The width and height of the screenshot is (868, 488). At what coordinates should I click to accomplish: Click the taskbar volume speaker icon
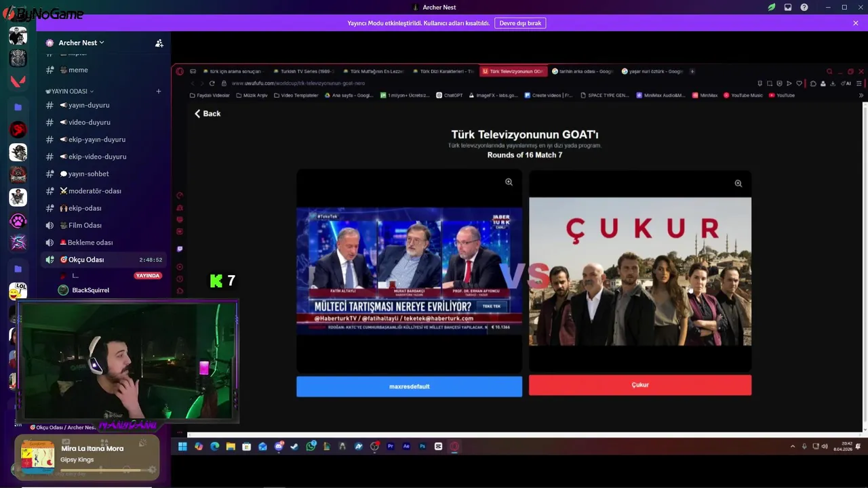tap(824, 447)
